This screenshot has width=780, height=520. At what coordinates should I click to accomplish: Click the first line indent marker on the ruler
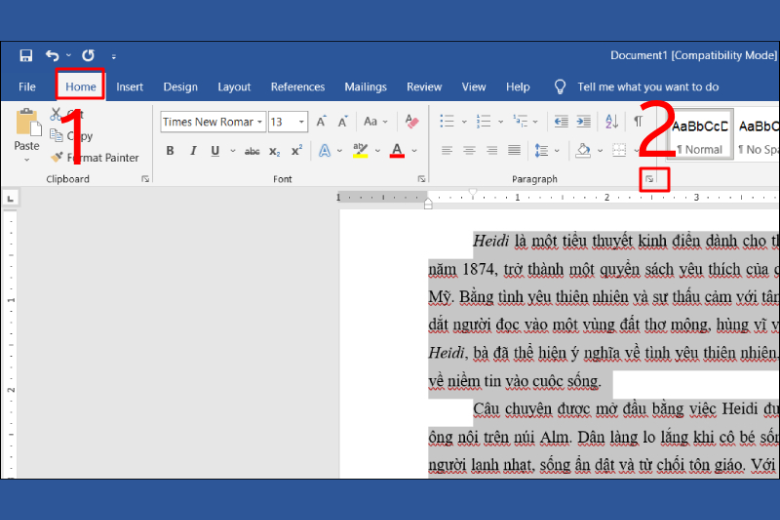click(x=473, y=193)
